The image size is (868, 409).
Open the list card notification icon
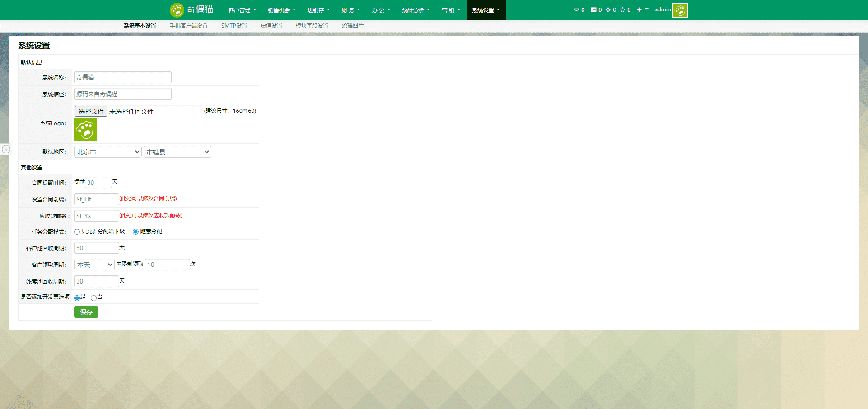coord(593,10)
